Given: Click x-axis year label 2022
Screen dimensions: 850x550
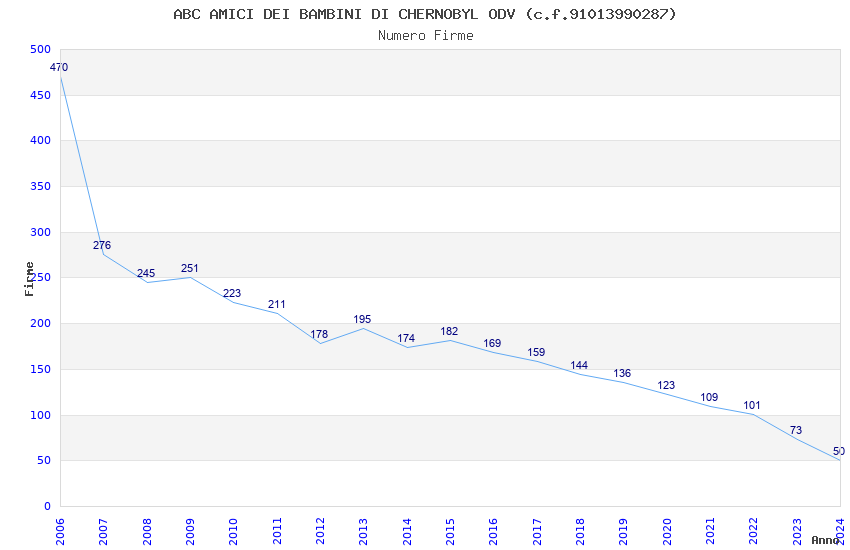Looking at the screenshot, I should (x=754, y=532).
